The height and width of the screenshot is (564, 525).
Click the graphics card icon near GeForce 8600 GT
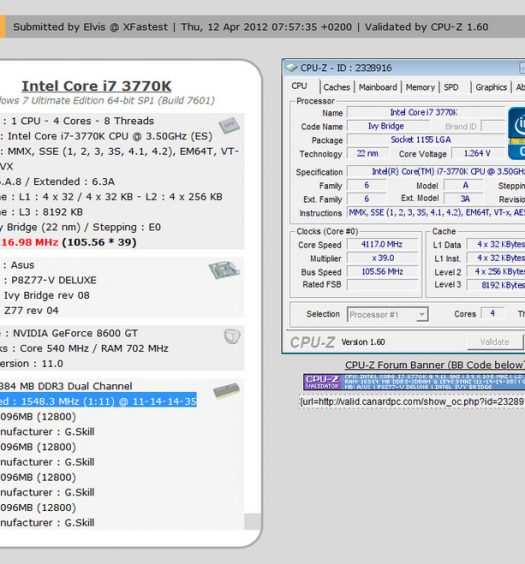232,336
